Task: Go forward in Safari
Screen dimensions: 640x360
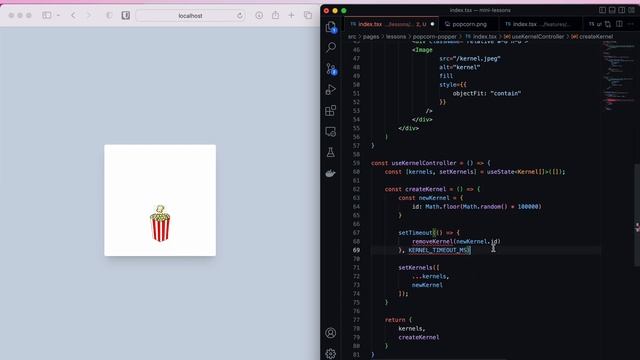Action: (89, 16)
